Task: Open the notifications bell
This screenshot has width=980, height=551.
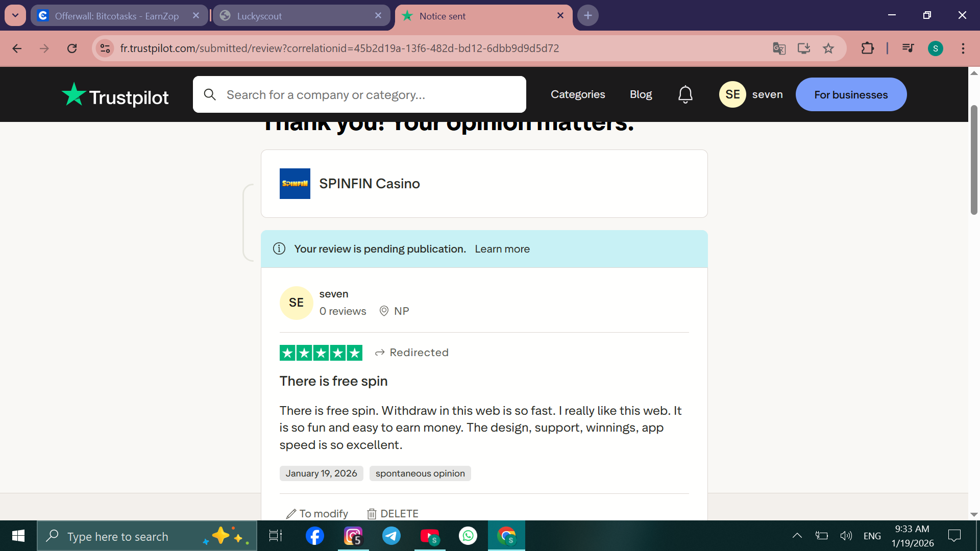Action: (685, 94)
